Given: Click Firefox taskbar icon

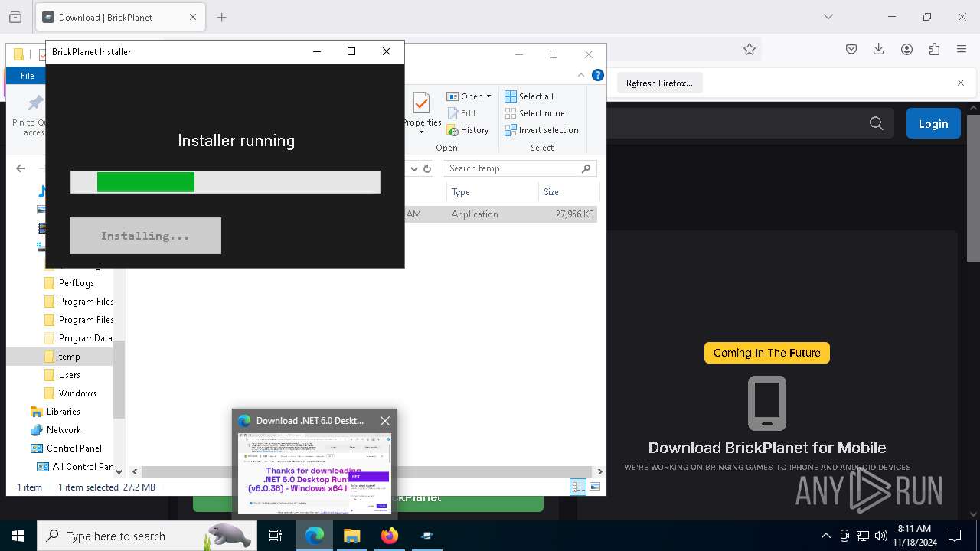Looking at the screenshot, I should click(389, 536).
